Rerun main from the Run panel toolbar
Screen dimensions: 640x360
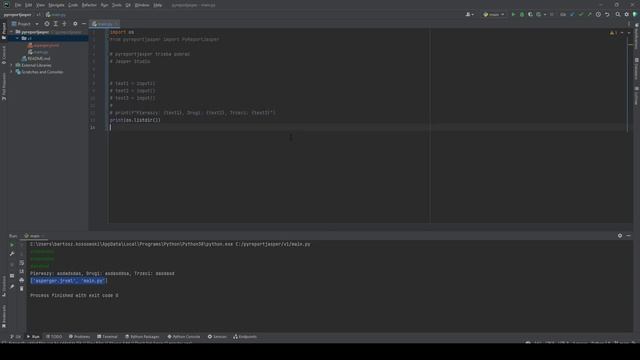[12, 245]
